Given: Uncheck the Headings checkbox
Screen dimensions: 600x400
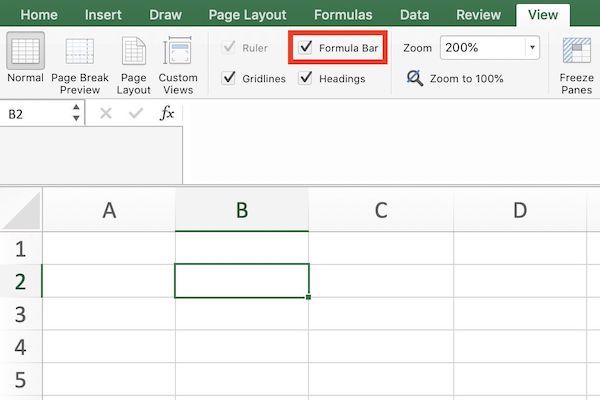Looking at the screenshot, I should click(305, 78).
